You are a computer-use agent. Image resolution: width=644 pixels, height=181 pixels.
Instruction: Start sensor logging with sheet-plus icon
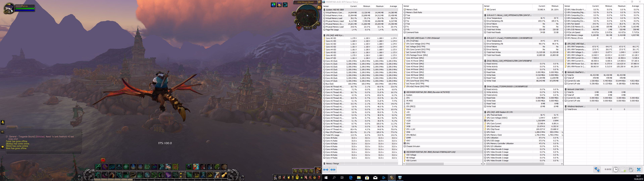[623, 170]
